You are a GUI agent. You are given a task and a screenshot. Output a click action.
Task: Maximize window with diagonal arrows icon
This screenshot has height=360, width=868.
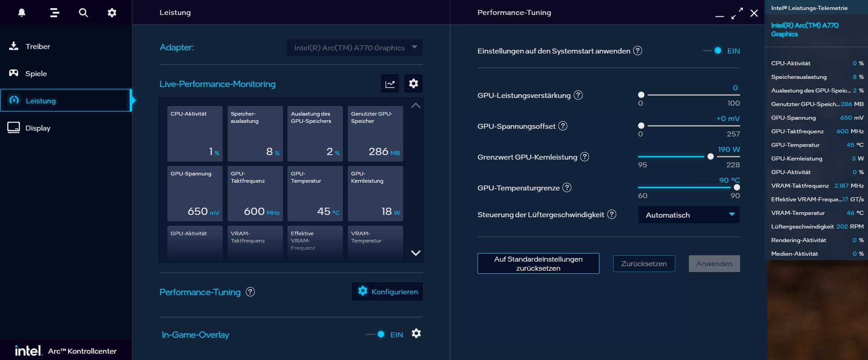pyautogui.click(x=737, y=13)
